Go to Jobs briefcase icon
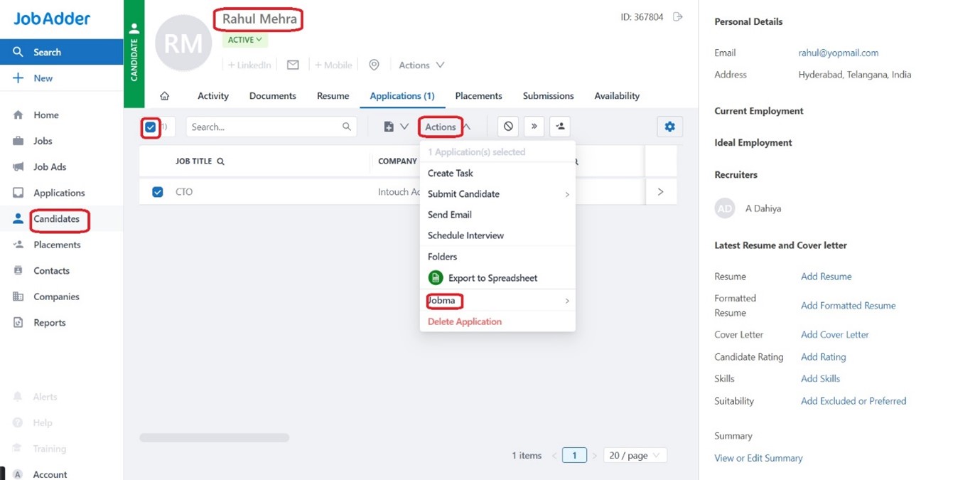980x480 pixels. [x=18, y=141]
